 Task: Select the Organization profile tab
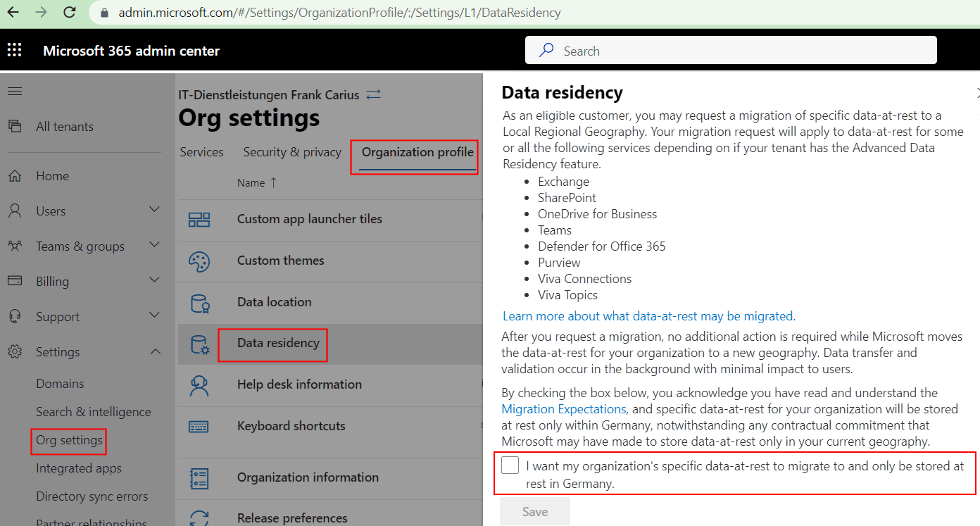(417, 152)
